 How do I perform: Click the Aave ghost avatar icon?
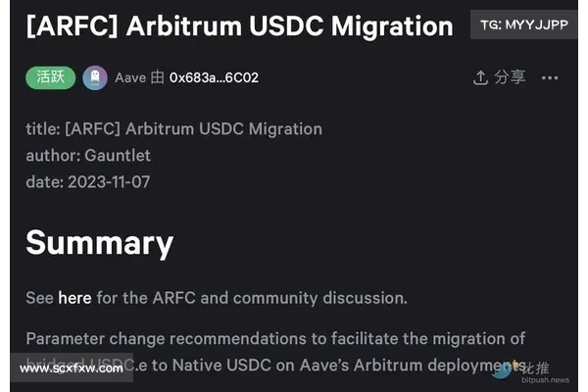tap(95, 78)
